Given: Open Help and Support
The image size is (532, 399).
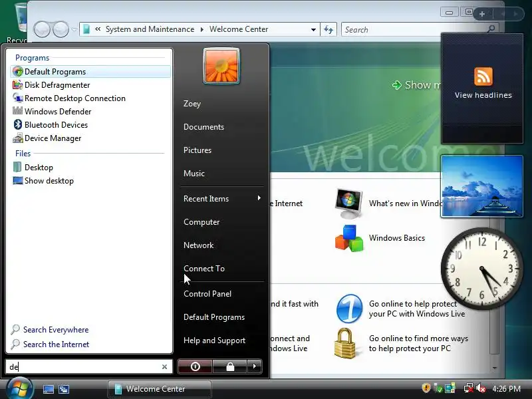Looking at the screenshot, I should pyautogui.click(x=214, y=340).
